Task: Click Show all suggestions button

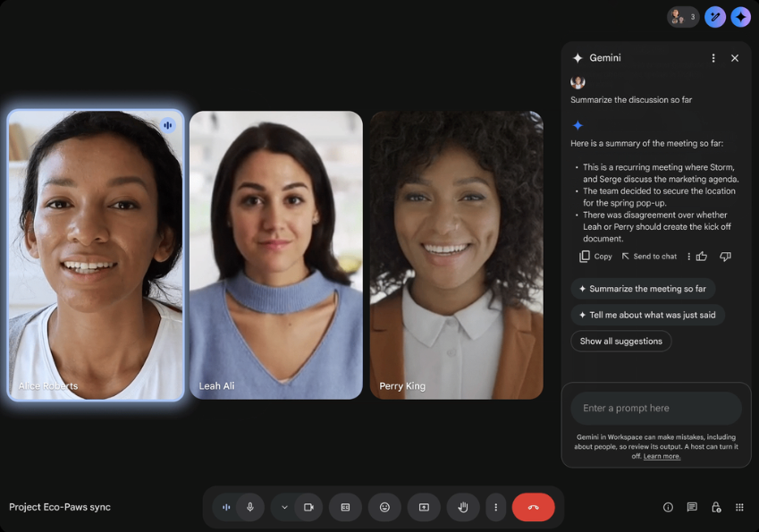Action: 621,342
